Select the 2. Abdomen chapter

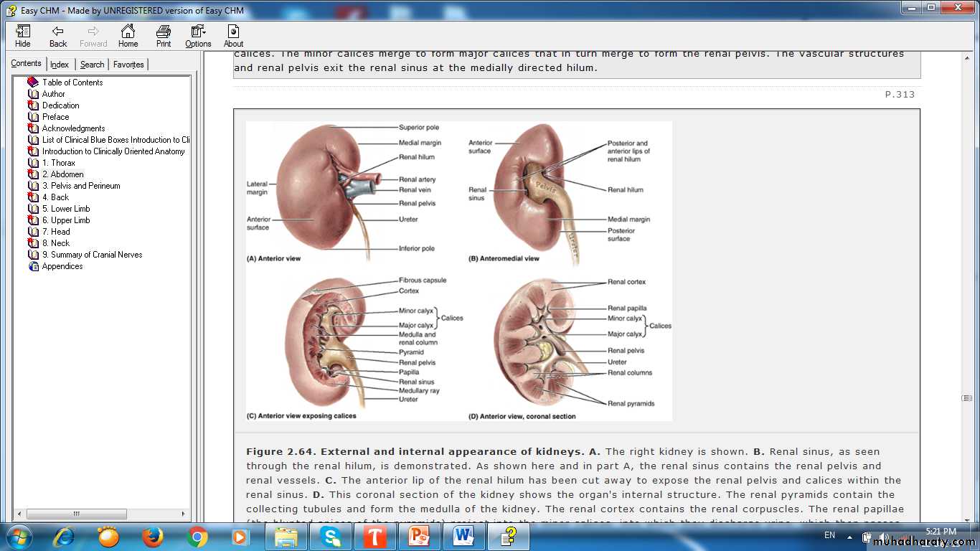[62, 174]
